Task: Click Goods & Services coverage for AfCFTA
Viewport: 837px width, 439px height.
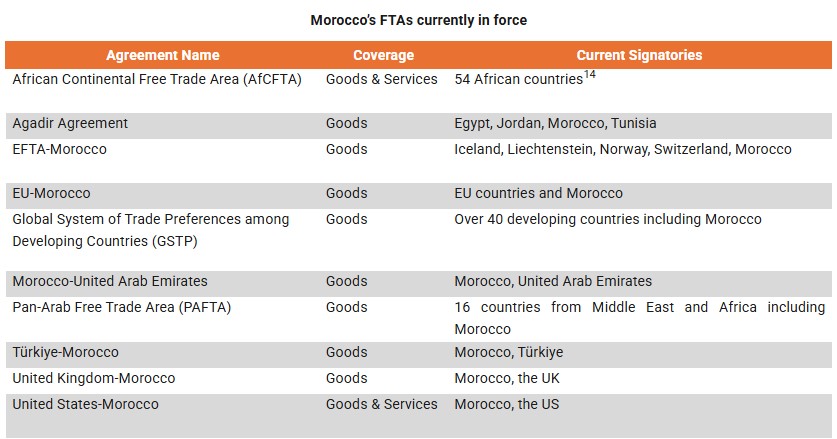Action: (x=382, y=79)
